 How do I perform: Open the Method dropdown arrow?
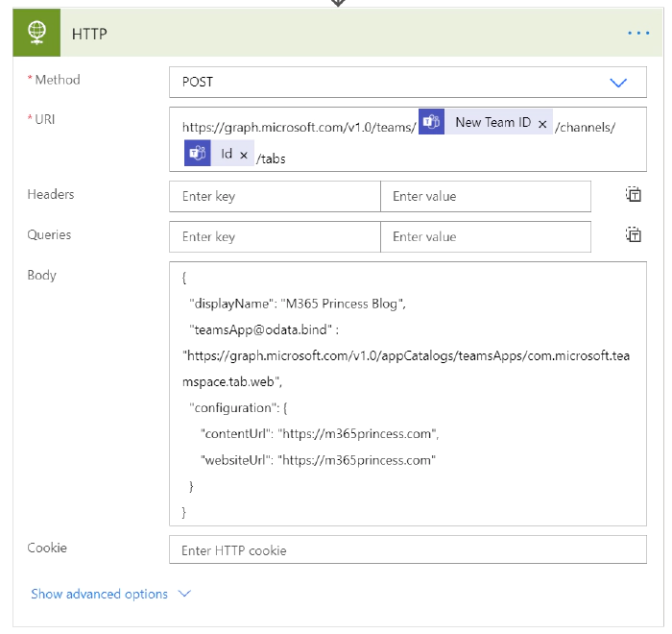pos(619,83)
